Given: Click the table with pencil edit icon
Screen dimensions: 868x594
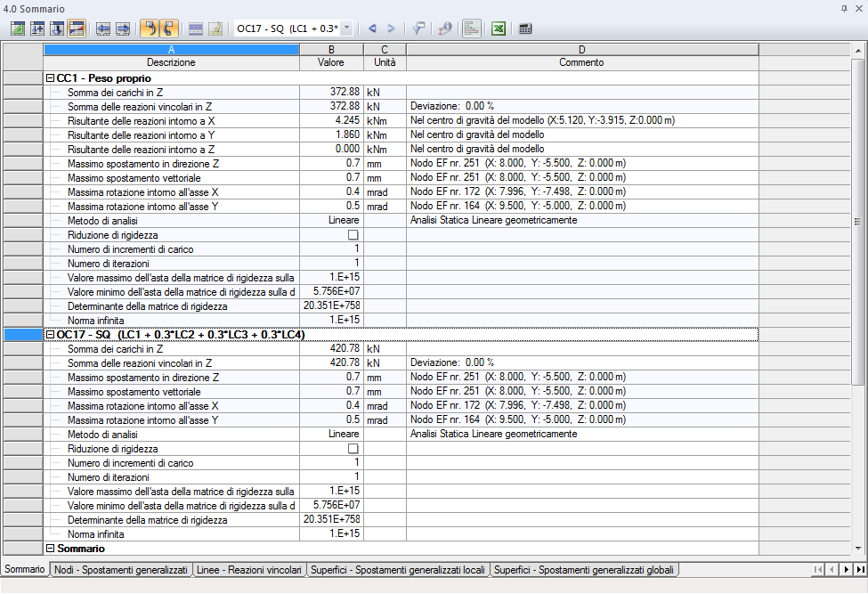Looking at the screenshot, I should point(215,28).
